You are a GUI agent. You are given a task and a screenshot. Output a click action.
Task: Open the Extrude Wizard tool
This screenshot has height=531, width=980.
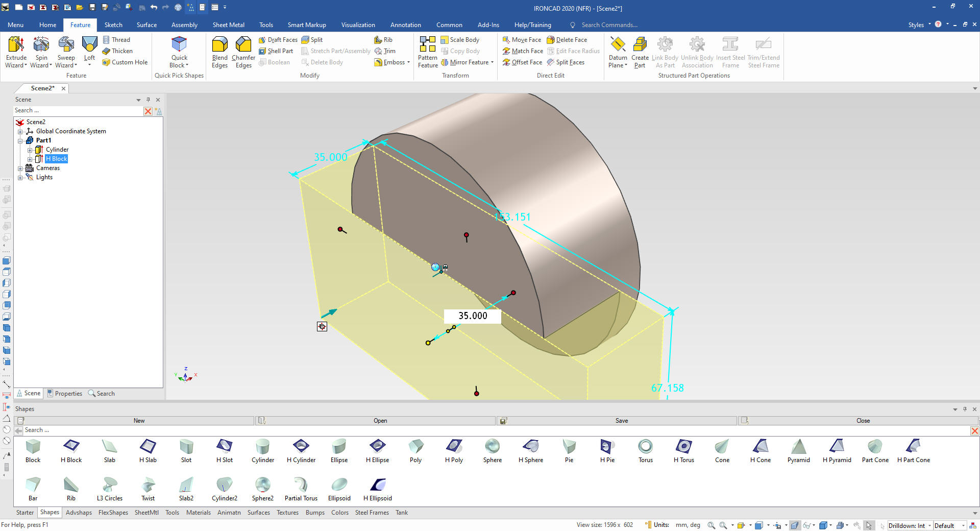point(16,52)
